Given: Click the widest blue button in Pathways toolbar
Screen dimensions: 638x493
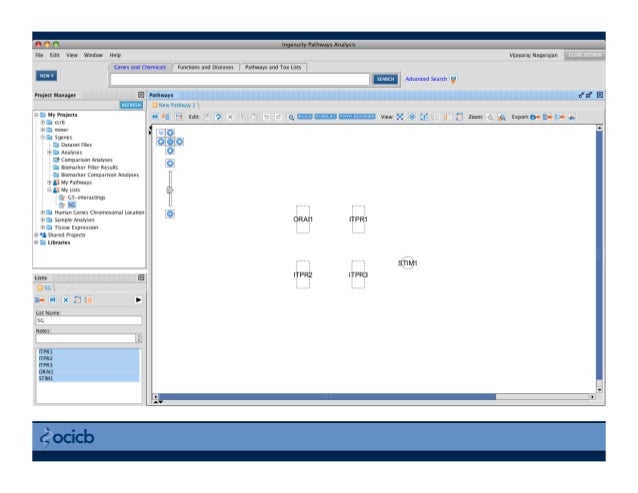Looking at the screenshot, I should click(357, 117).
